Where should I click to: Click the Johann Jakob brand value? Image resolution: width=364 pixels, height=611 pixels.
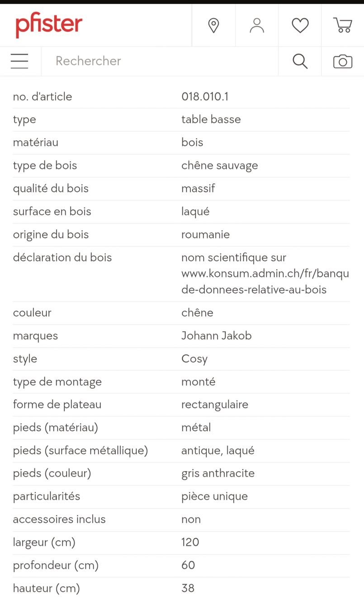[217, 336]
